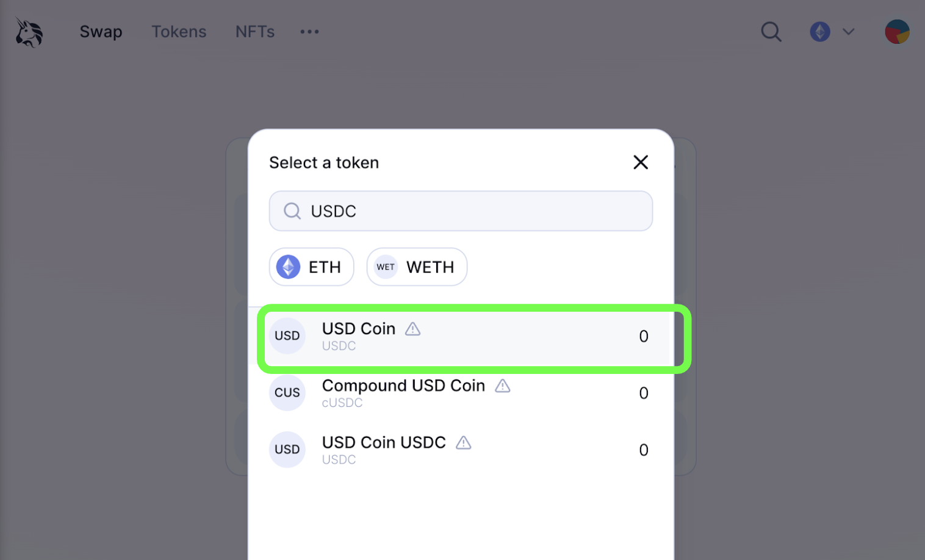Click the warning icon beside USD Coin USDC
925x560 pixels.
tap(464, 443)
